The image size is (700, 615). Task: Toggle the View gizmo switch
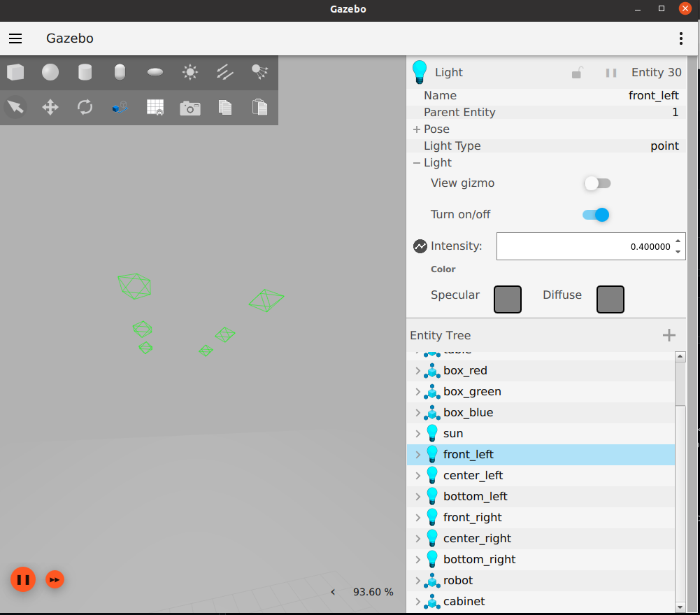(597, 183)
